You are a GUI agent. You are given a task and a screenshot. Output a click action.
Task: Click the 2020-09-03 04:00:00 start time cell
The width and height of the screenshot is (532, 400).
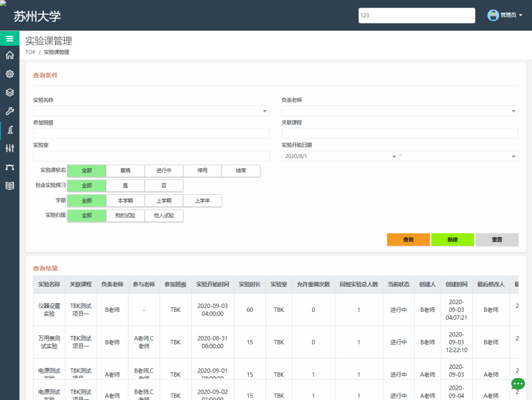pos(212,310)
